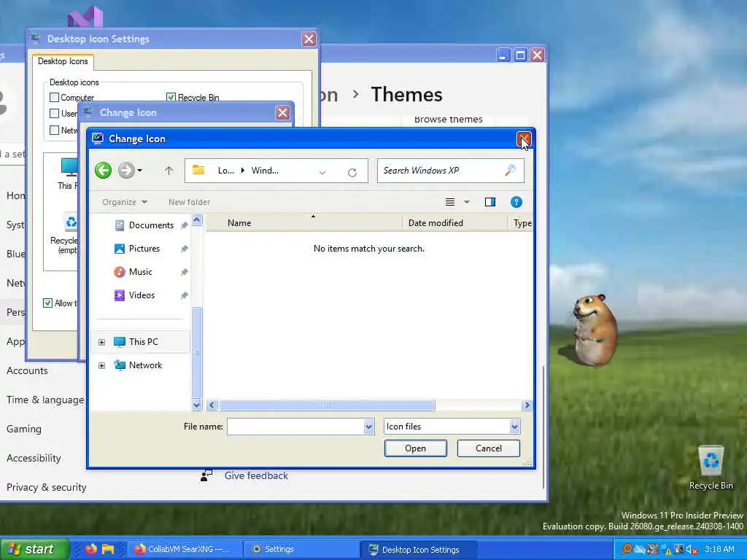Click the folder icon in address bar
747x560 pixels.
click(x=198, y=170)
